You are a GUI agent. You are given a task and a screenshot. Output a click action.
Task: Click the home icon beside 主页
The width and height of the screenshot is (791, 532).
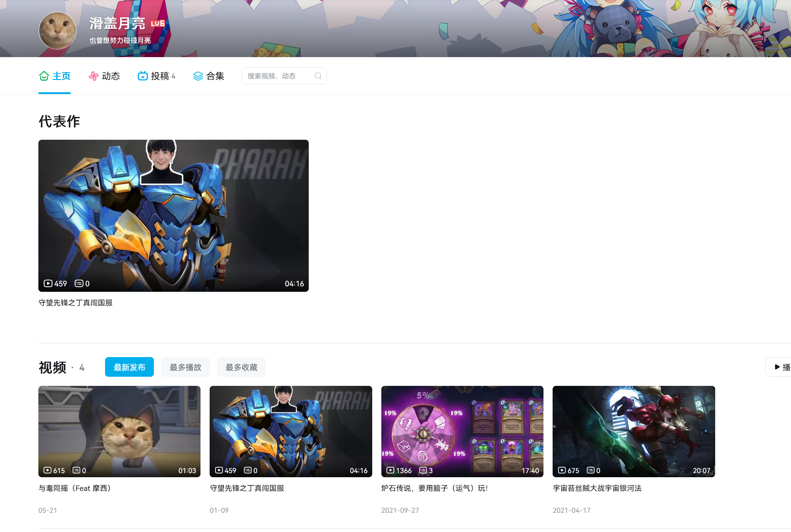(x=44, y=76)
